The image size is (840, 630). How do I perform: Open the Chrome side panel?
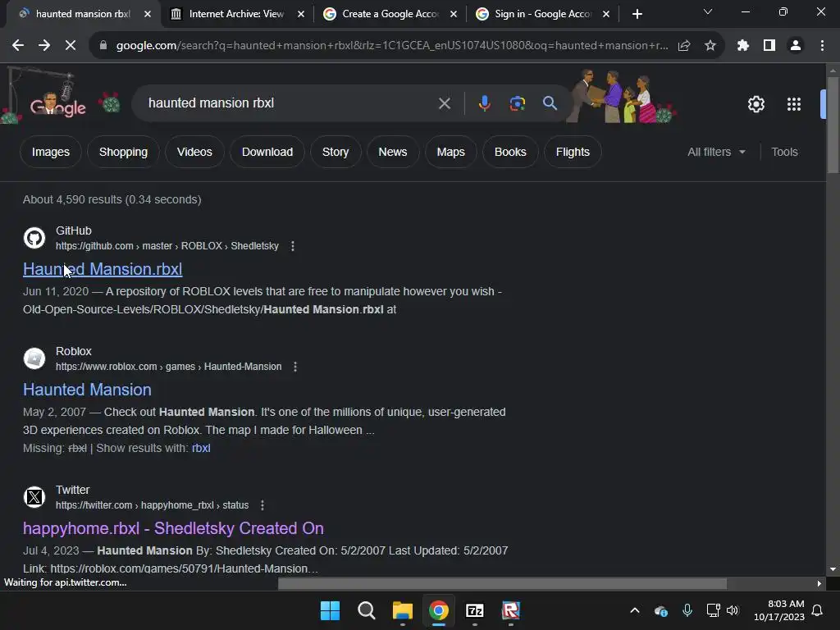(x=769, y=46)
